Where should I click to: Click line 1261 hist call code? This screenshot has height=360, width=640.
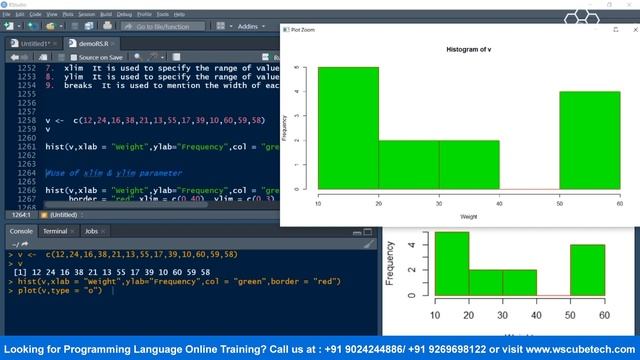pyautogui.click(x=162, y=147)
